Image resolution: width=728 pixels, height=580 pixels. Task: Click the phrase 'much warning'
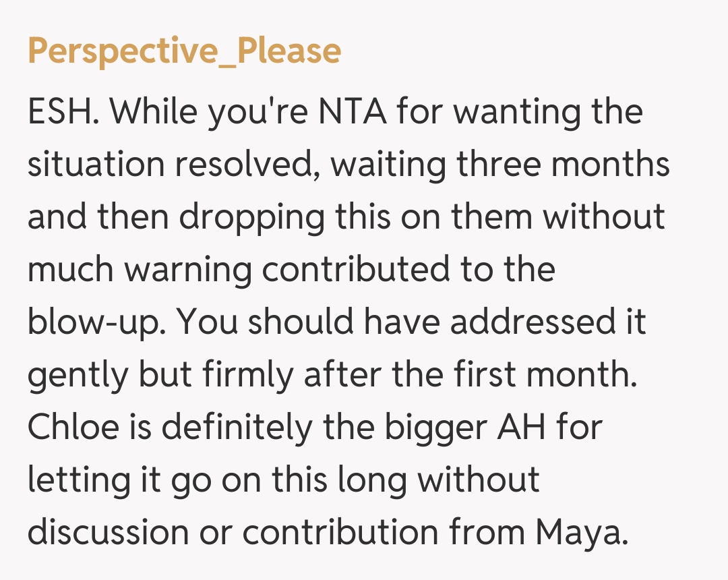140,269
